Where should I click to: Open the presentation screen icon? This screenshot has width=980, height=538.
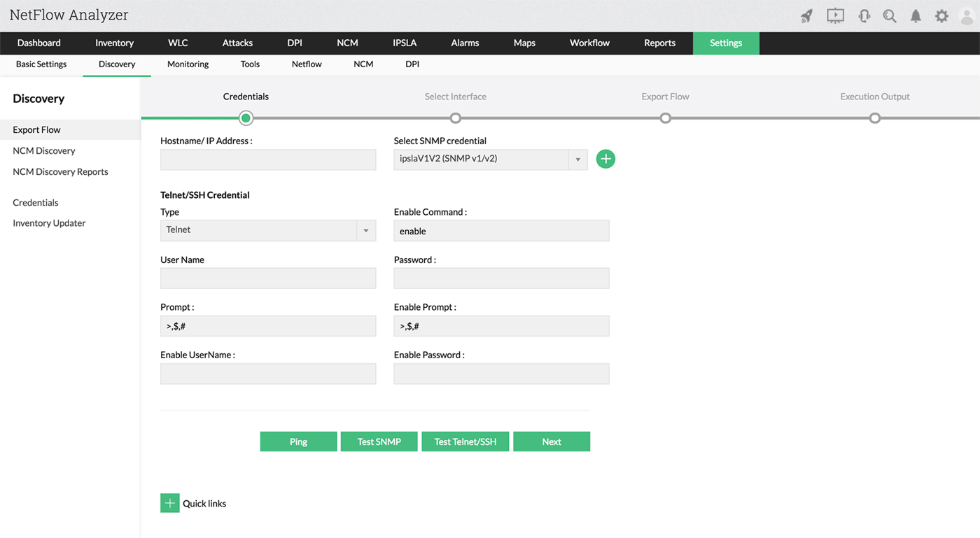pyautogui.click(x=835, y=16)
